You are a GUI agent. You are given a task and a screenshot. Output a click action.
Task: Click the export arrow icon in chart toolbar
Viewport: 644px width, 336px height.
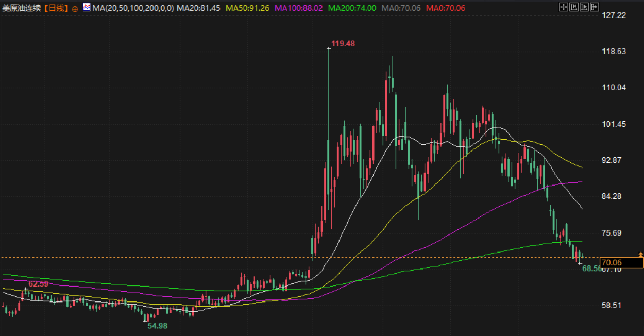pyautogui.click(x=595, y=7)
